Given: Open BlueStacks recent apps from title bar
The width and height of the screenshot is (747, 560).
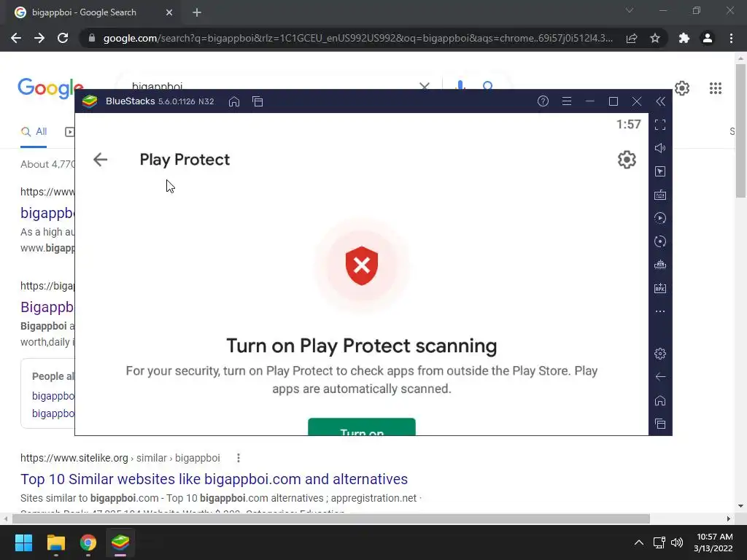Looking at the screenshot, I should coord(258,101).
